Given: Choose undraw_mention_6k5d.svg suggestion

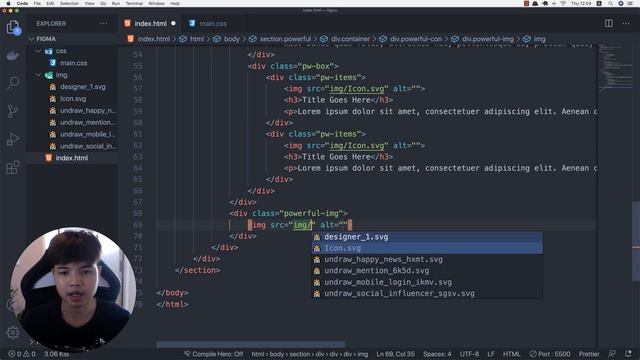Looking at the screenshot, I should [427, 271].
